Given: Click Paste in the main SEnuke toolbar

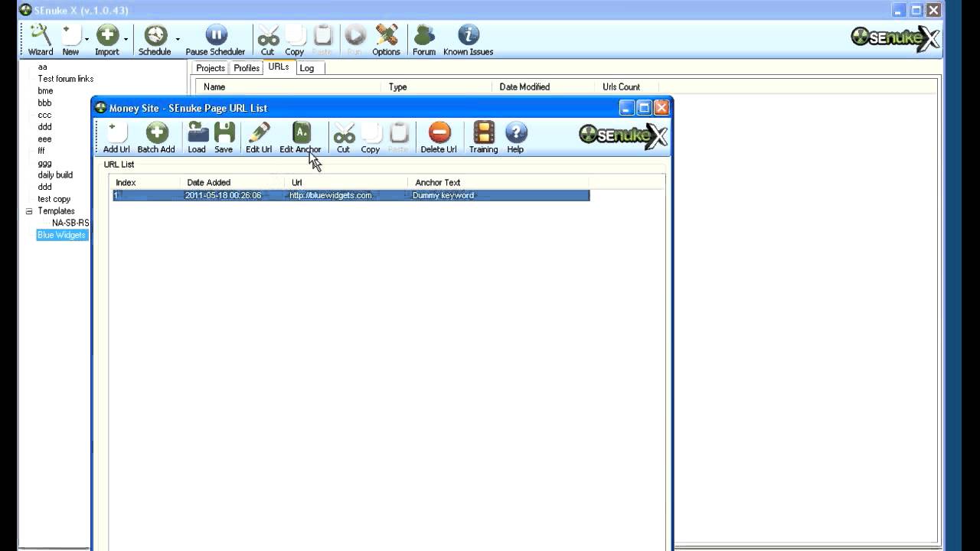Looking at the screenshot, I should pyautogui.click(x=322, y=40).
